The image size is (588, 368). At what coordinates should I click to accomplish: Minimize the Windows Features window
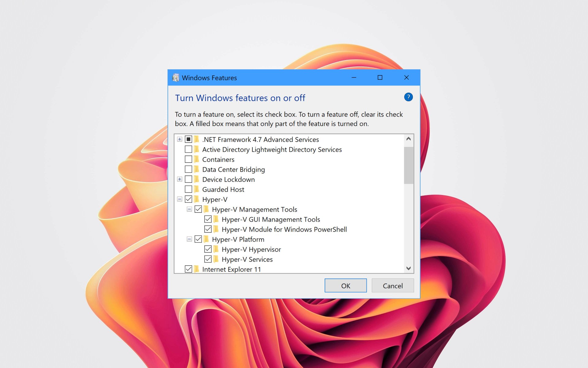tap(354, 78)
